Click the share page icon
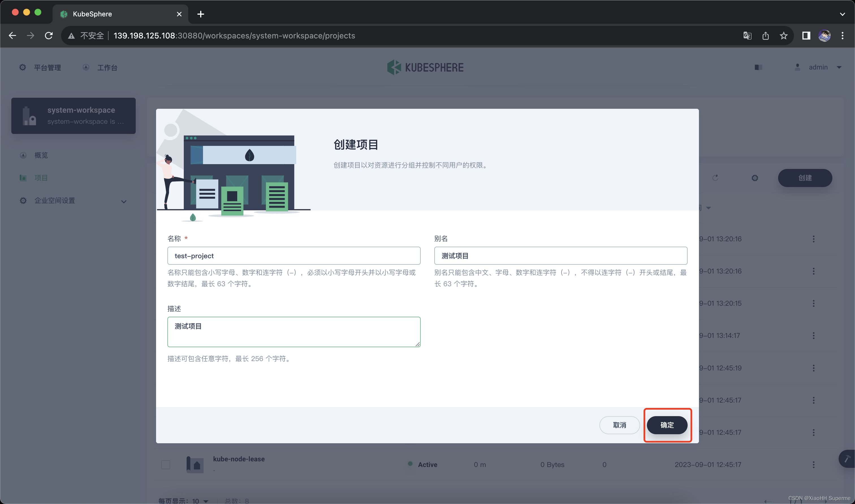Viewport: 855px width, 504px height. pyautogui.click(x=765, y=36)
